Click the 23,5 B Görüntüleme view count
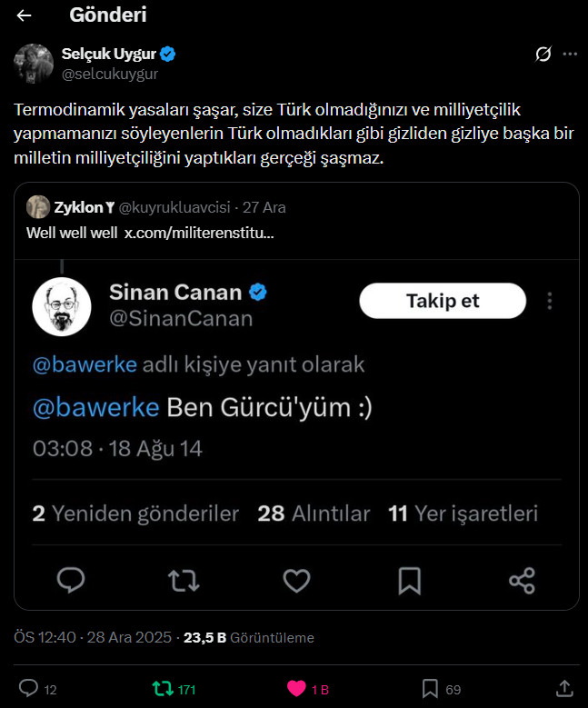This screenshot has height=708, width=588. tap(248, 638)
